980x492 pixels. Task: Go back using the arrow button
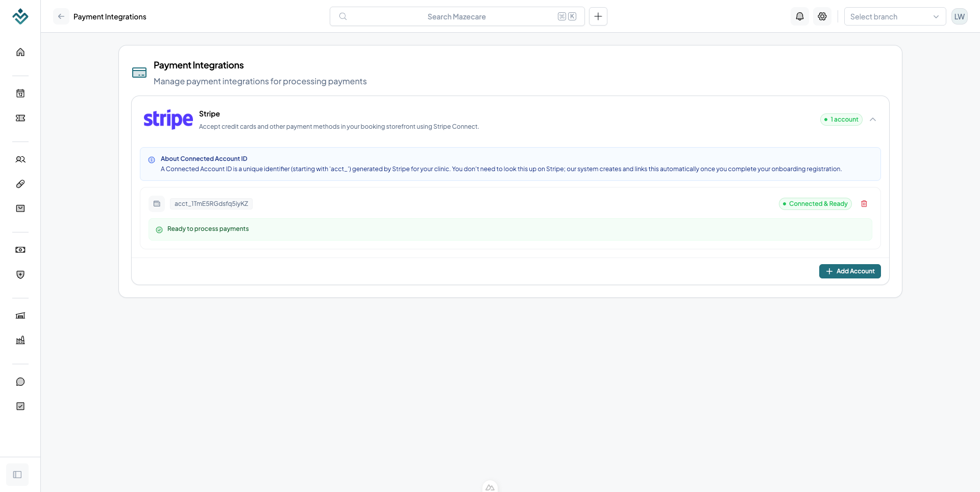tap(61, 16)
